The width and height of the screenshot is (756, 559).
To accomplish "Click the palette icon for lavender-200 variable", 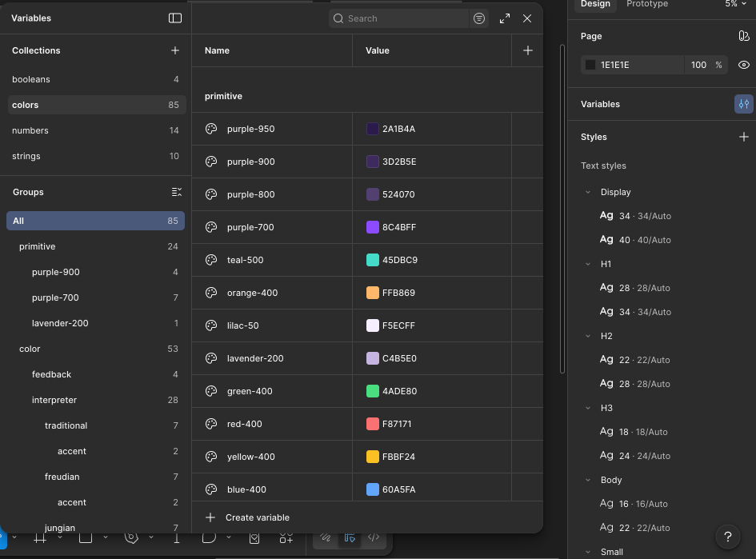I will point(211,358).
